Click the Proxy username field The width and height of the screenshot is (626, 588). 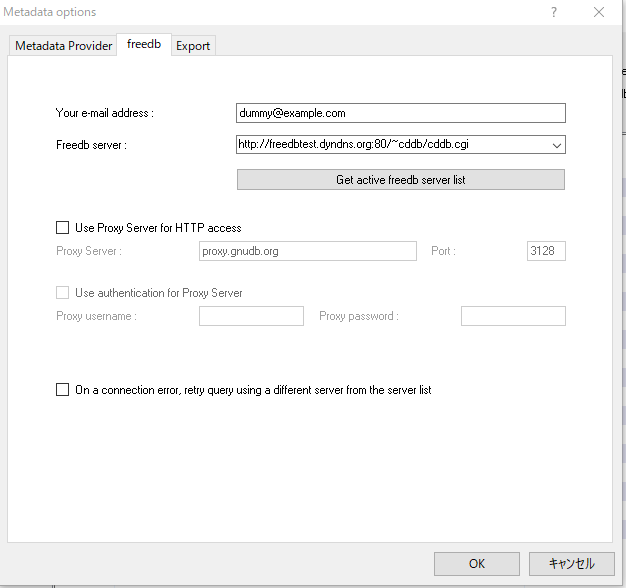(x=252, y=316)
